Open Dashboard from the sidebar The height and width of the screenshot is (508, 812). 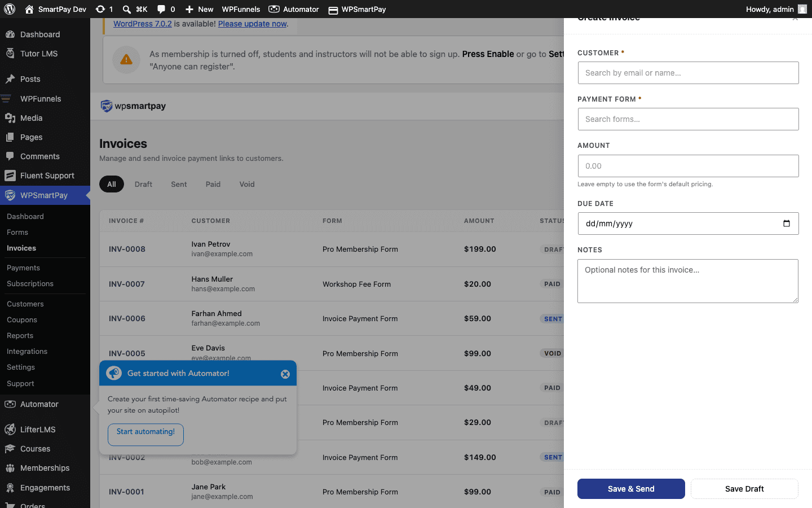[x=45, y=34]
